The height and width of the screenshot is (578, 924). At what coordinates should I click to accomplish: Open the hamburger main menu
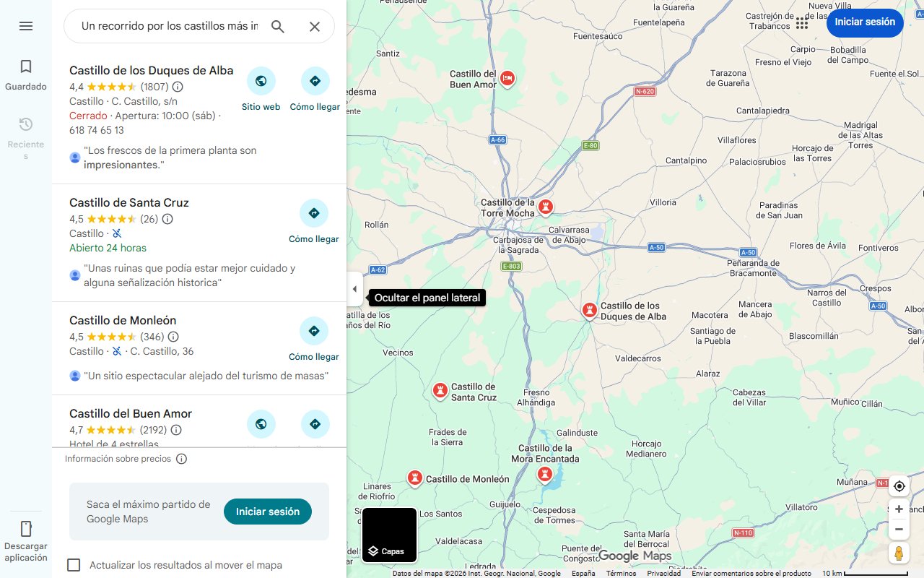coord(26,26)
